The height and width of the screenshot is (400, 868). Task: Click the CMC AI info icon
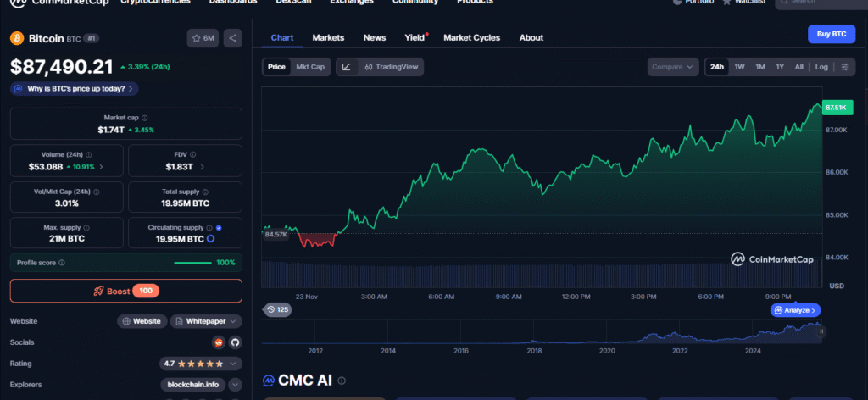pos(342,381)
